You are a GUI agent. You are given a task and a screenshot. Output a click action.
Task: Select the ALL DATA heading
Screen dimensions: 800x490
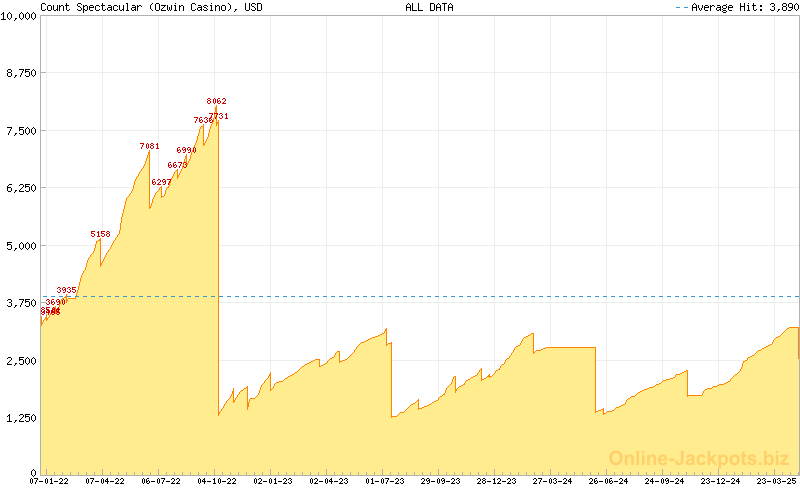tap(429, 7)
